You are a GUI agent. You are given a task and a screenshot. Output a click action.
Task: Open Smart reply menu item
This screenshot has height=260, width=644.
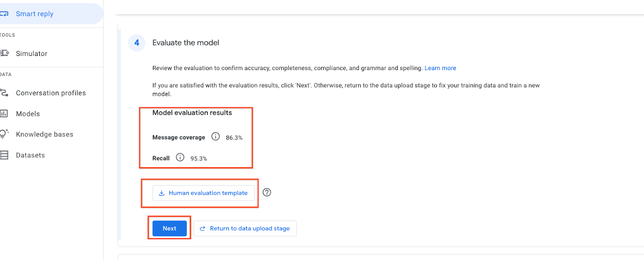(x=35, y=14)
